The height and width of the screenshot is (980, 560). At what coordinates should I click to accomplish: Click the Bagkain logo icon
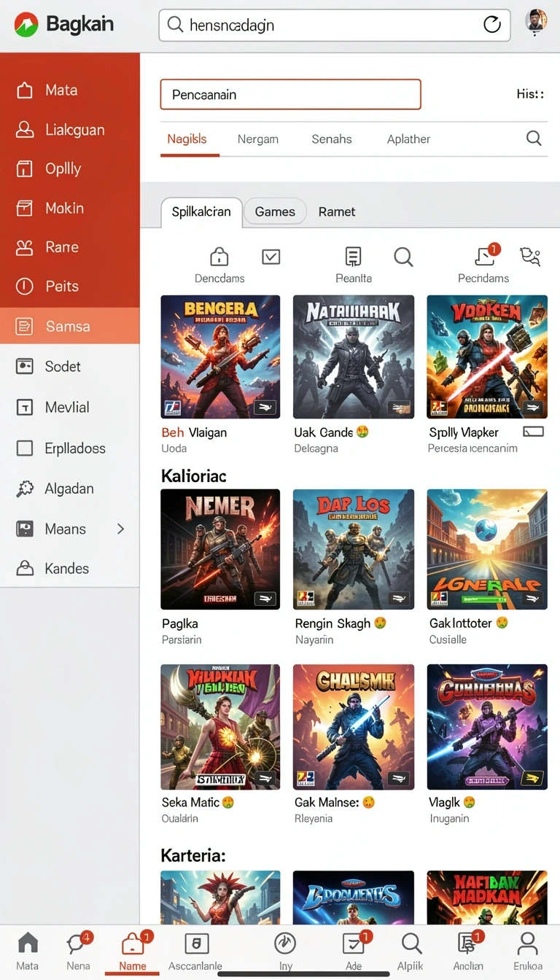coord(26,25)
